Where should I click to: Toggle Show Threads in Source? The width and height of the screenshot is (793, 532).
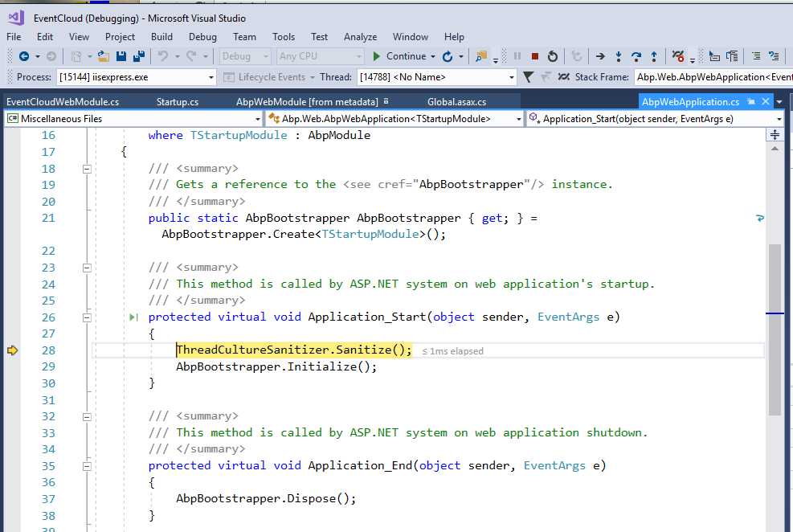point(563,77)
